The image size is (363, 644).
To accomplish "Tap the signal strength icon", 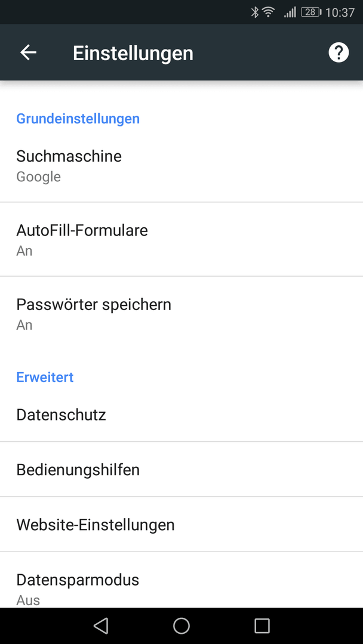I will click(290, 13).
